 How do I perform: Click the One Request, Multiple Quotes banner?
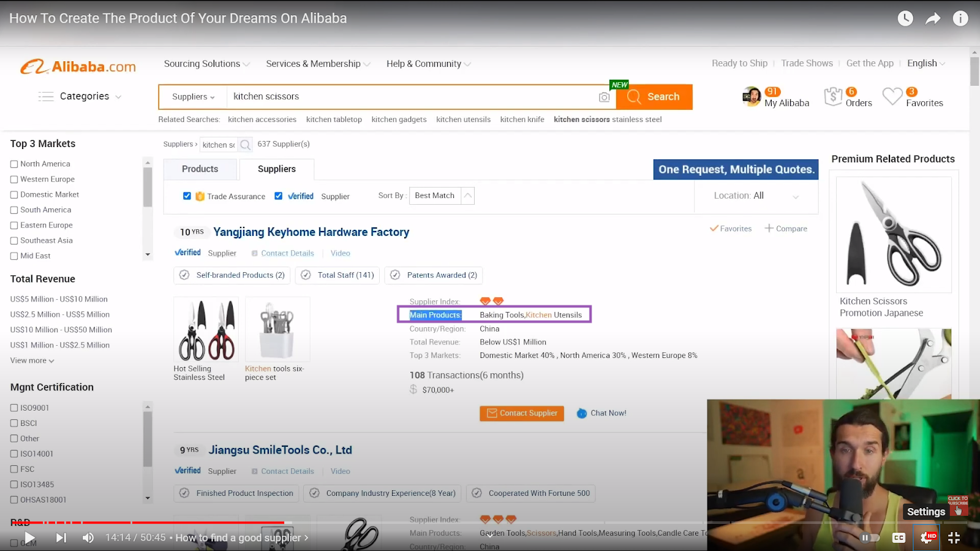pos(736,169)
